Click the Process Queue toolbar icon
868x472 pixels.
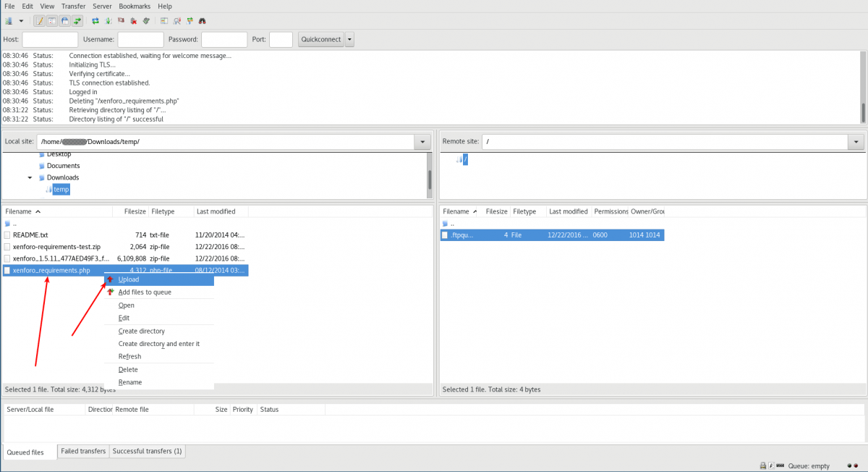(x=108, y=21)
